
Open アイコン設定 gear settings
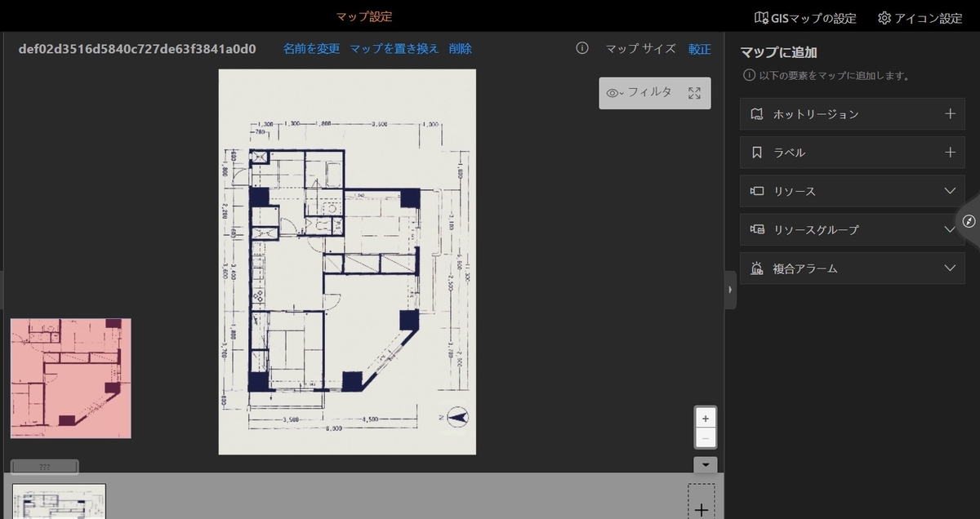[920, 18]
